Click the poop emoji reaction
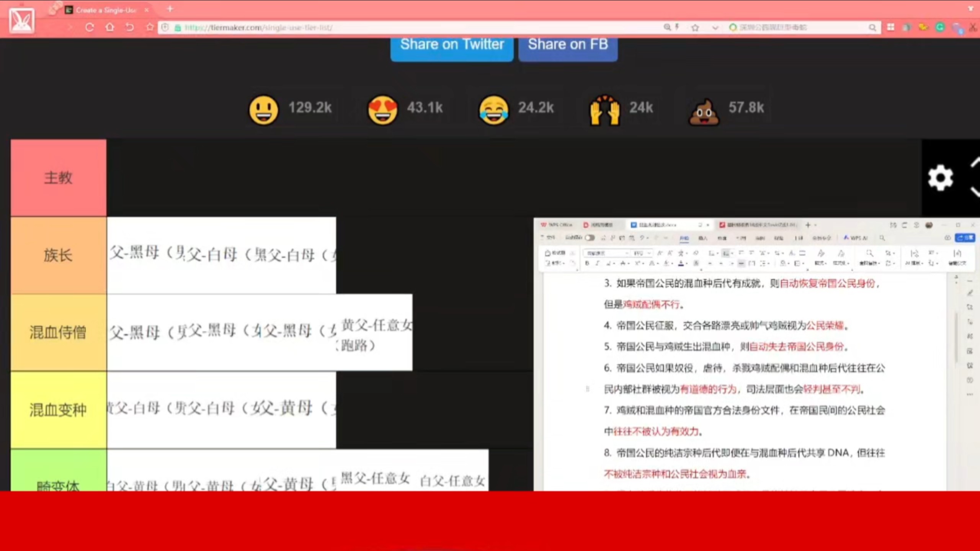This screenshot has width=980, height=551. tap(704, 110)
